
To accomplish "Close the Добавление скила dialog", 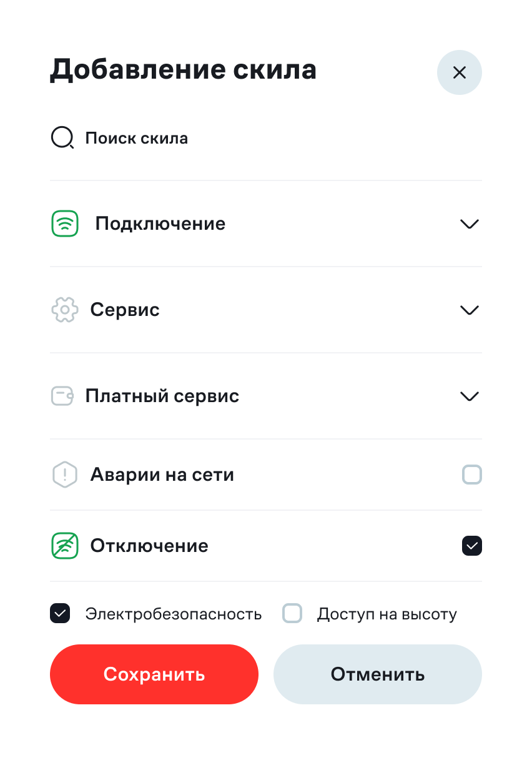I will click(460, 72).
